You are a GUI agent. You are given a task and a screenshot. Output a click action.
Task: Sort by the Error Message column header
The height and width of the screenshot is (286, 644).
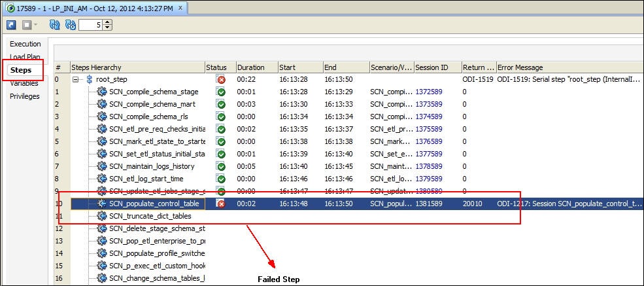click(x=569, y=67)
